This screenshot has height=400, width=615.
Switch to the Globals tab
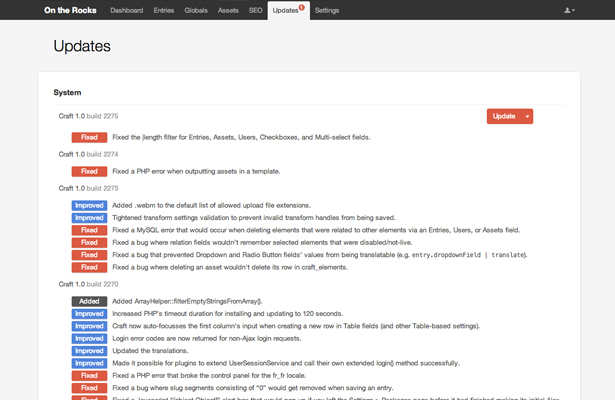(196, 11)
